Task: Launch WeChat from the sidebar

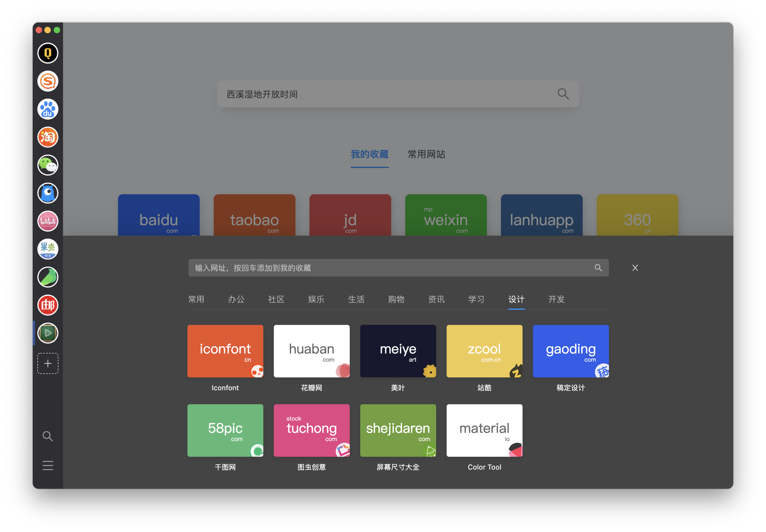Action: [x=48, y=165]
